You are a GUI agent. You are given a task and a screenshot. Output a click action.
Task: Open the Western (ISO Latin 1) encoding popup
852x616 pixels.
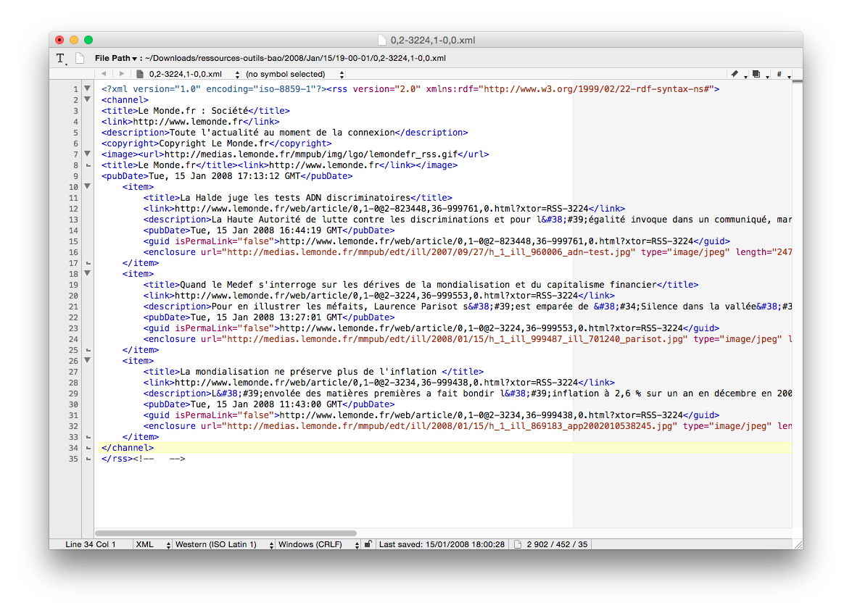(x=224, y=544)
